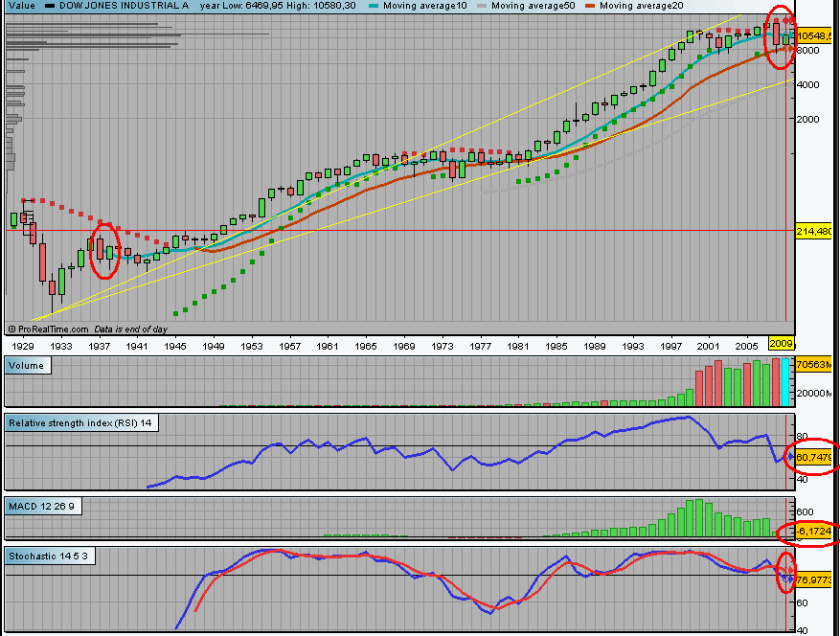Click the 1977 year on time axis

click(x=481, y=346)
